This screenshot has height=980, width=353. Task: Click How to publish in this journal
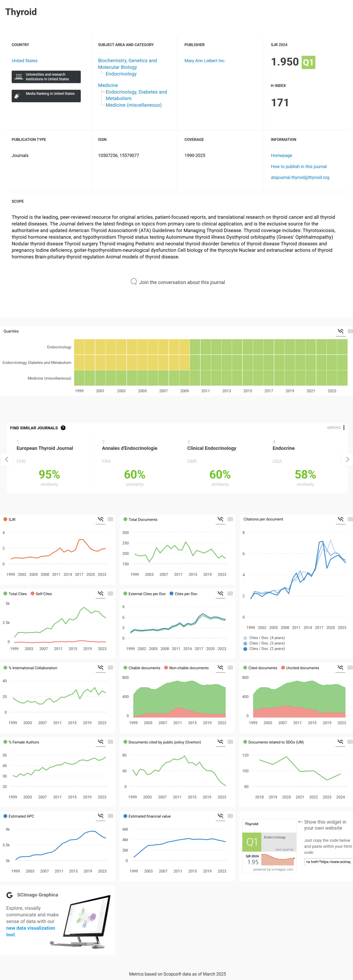click(298, 166)
